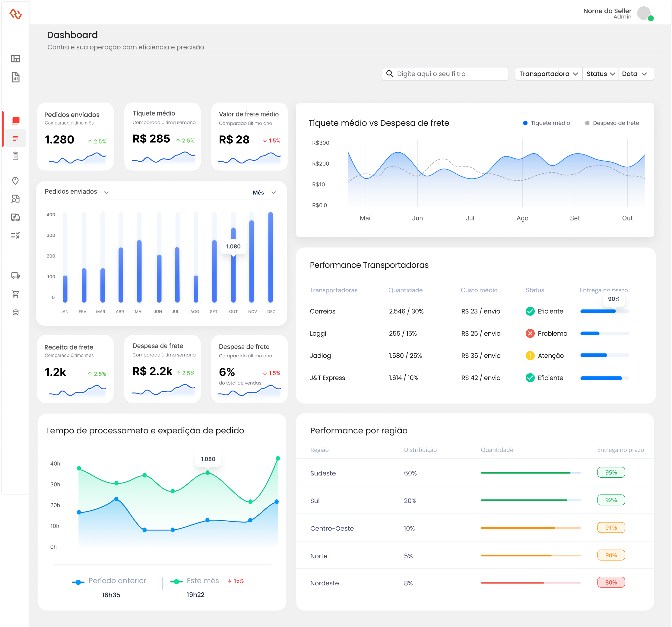Image resolution: width=672 pixels, height=627 pixels.
Task: Open the Transportadora filter dropdown
Action: pos(548,74)
